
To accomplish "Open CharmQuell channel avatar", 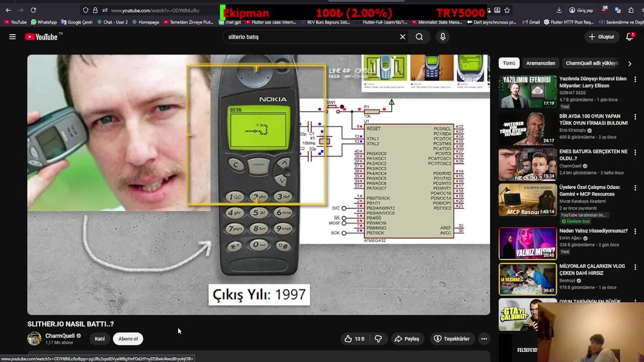I will tap(34, 339).
